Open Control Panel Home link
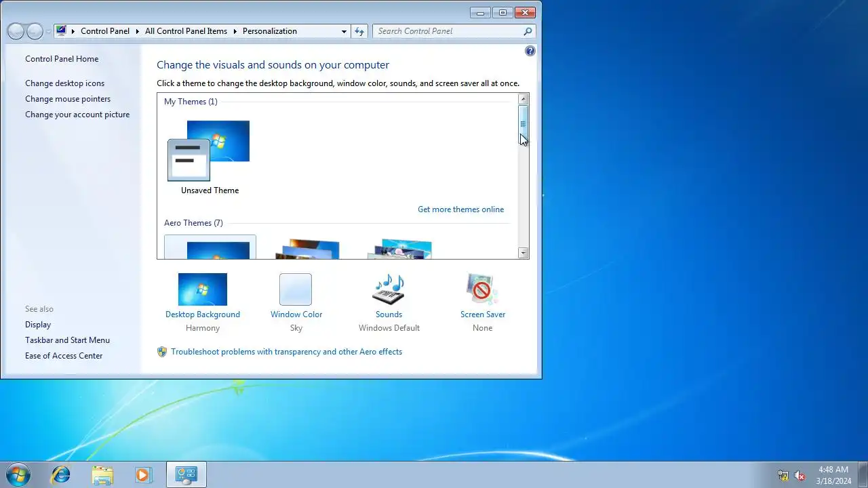The height and width of the screenshot is (488, 868). click(x=62, y=59)
